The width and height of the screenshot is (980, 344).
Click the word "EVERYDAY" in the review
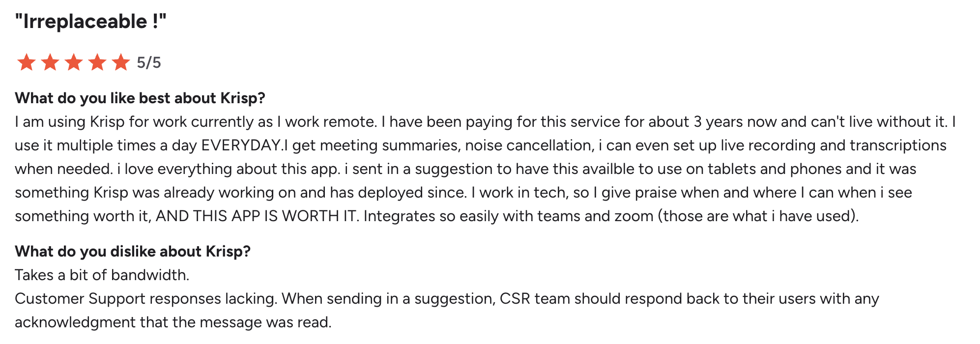(241, 145)
